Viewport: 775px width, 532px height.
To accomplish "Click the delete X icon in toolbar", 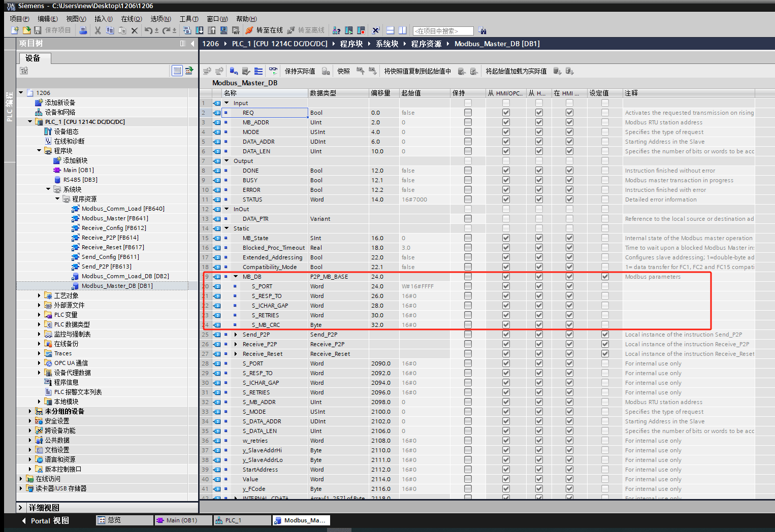I will pos(135,30).
